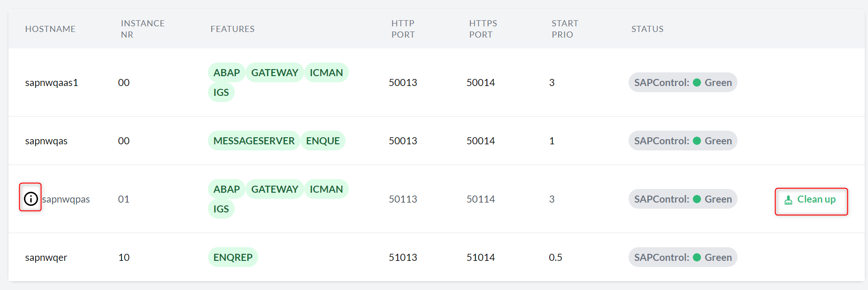Click the HTTP port 51013 value
868x290 pixels.
[403, 258]
